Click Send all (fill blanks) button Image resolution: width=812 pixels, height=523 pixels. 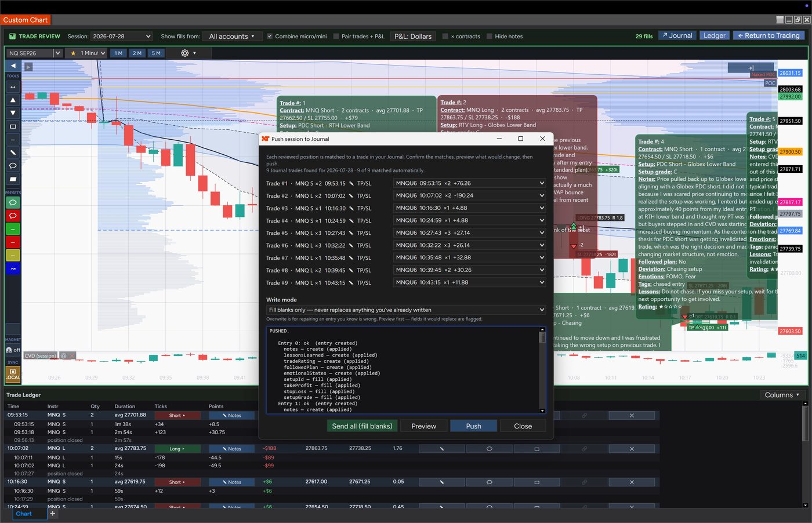362,426
